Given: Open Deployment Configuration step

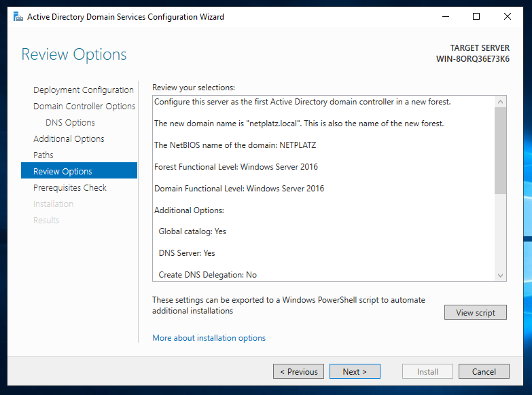Looking at the screenshot, I should [84, 90].
